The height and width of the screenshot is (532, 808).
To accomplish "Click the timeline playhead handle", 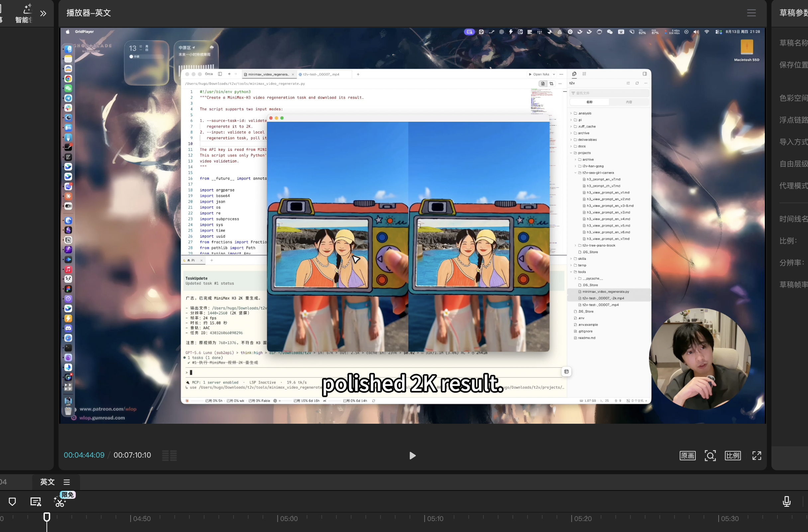I will point(47,517).
